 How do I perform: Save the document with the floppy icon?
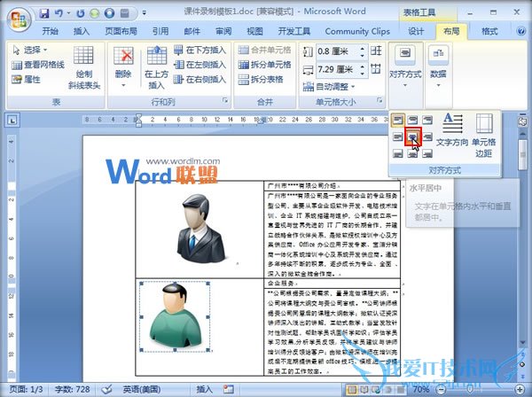(44, 13)
